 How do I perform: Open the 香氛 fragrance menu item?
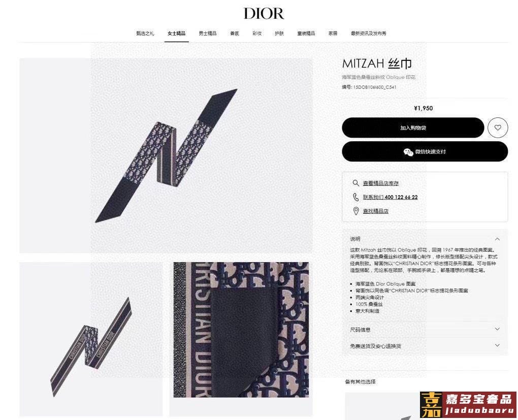tap(235, 34)
